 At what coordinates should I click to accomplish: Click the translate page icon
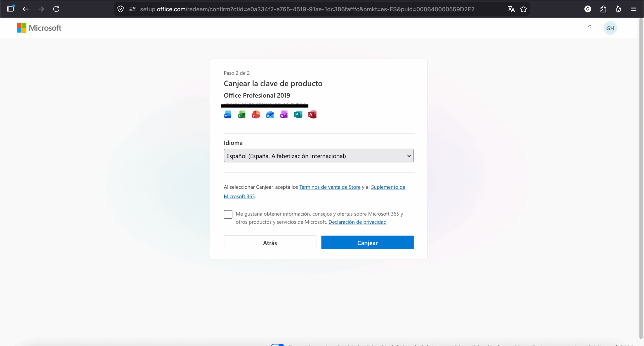pos(511,9)
